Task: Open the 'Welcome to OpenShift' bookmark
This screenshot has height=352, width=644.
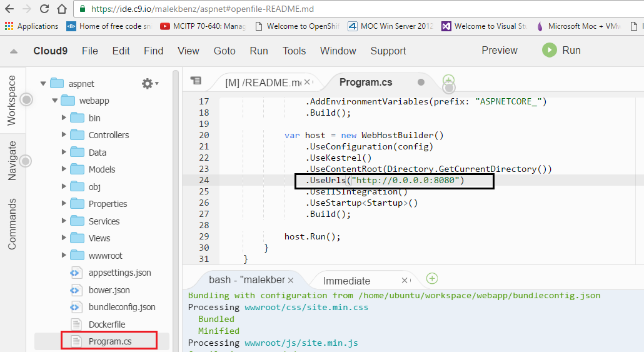Action: (298, 26)
